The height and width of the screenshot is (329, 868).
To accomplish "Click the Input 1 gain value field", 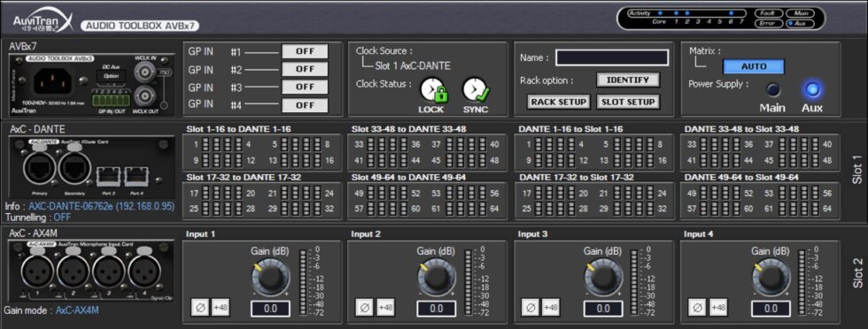I will (x=270, y=309).
